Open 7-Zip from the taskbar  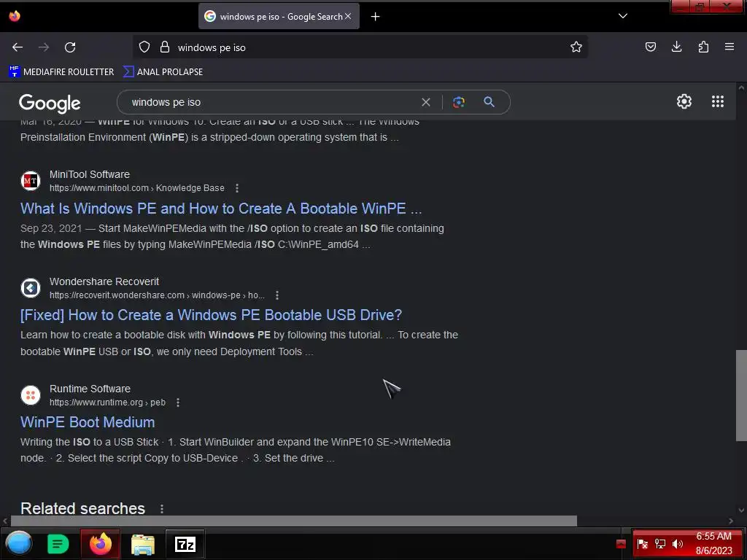point(185,544)
